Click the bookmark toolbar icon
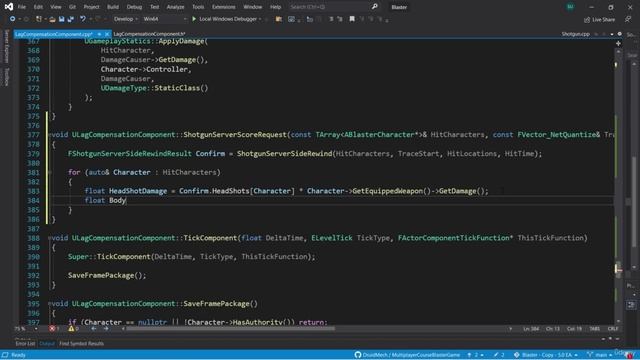 tap(352, 19)
